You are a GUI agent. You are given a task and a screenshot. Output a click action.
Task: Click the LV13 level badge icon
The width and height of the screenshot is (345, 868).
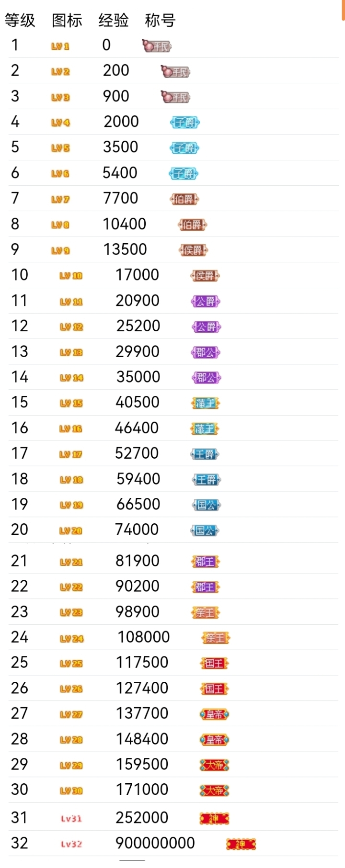pyautogui.click(x=71, y=353)
